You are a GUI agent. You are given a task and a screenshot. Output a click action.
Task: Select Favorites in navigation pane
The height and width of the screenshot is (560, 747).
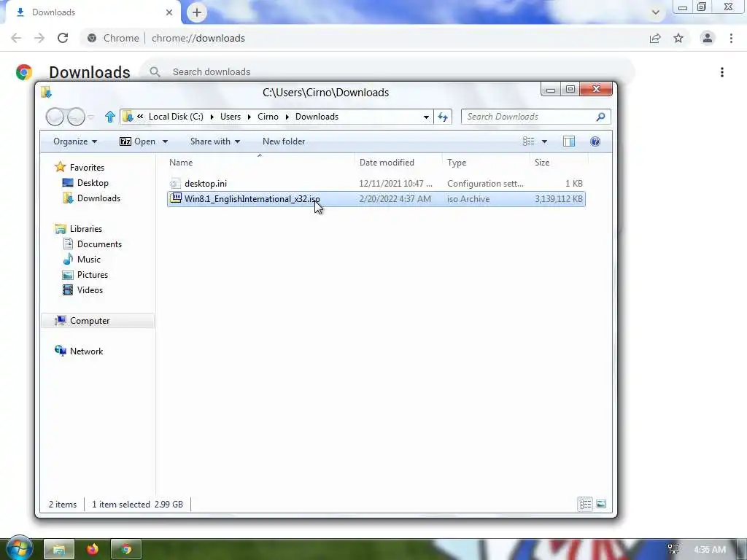(x=87, y=167)
